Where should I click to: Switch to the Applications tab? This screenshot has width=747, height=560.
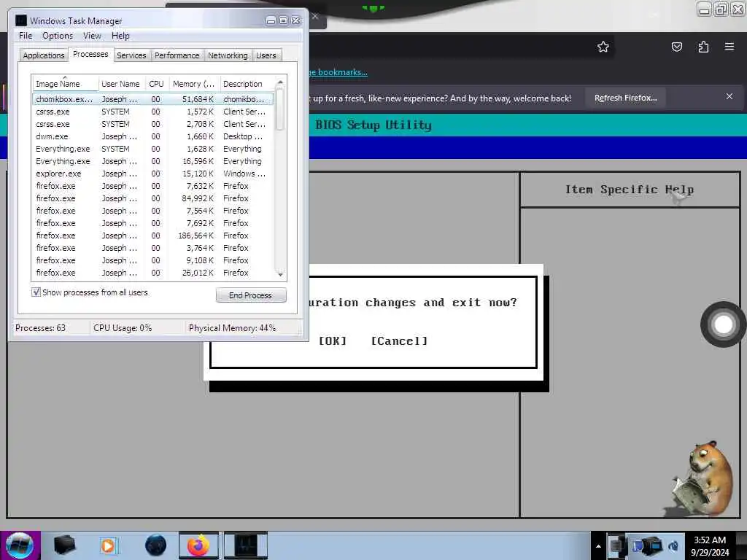tap(43, 55)
